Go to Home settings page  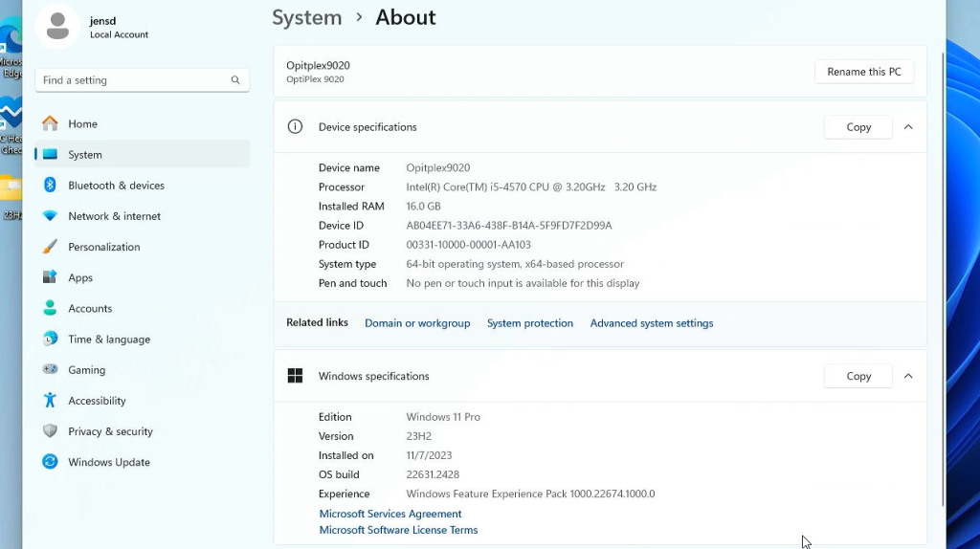pyautogui.click(x=143, y=123)
